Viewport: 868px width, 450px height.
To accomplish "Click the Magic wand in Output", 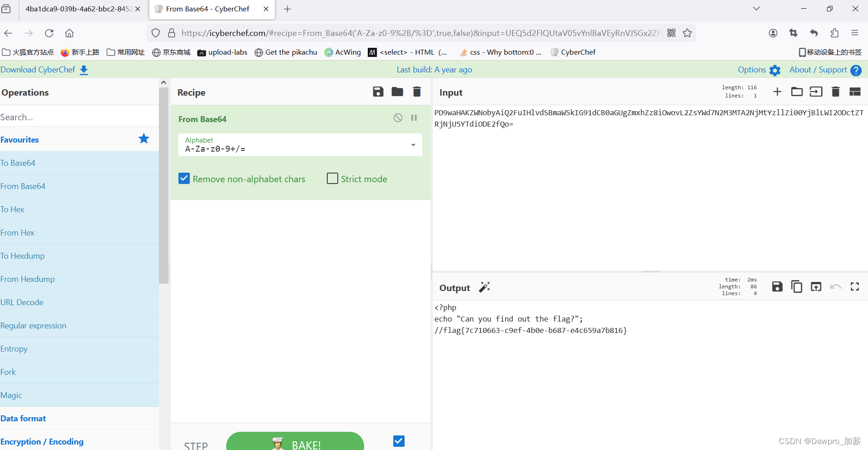I will click(x=484, y=287).
